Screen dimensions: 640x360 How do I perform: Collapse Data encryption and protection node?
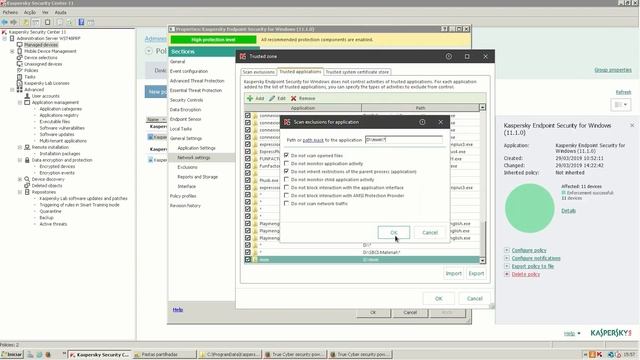[20, 160]
